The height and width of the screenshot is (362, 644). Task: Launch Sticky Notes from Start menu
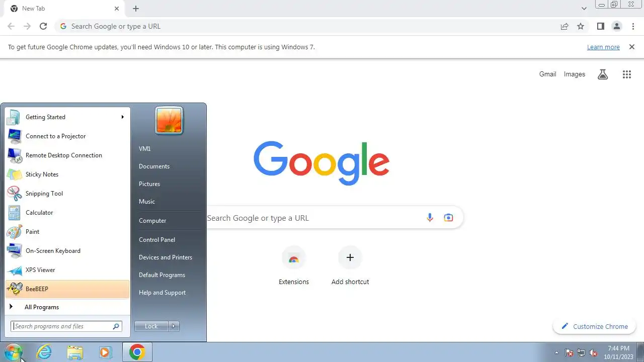pos(67,174)
